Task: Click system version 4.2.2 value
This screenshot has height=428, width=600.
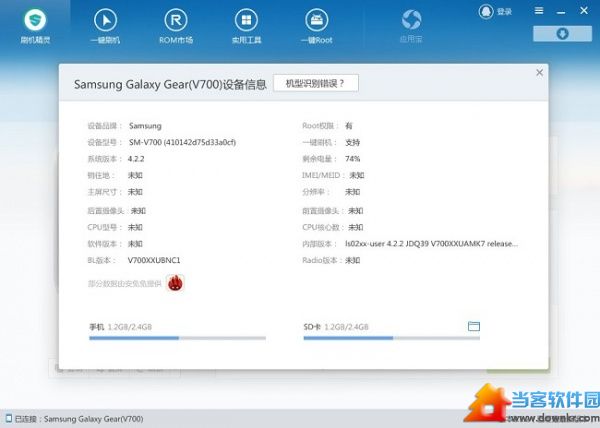Action: (136, 159)
